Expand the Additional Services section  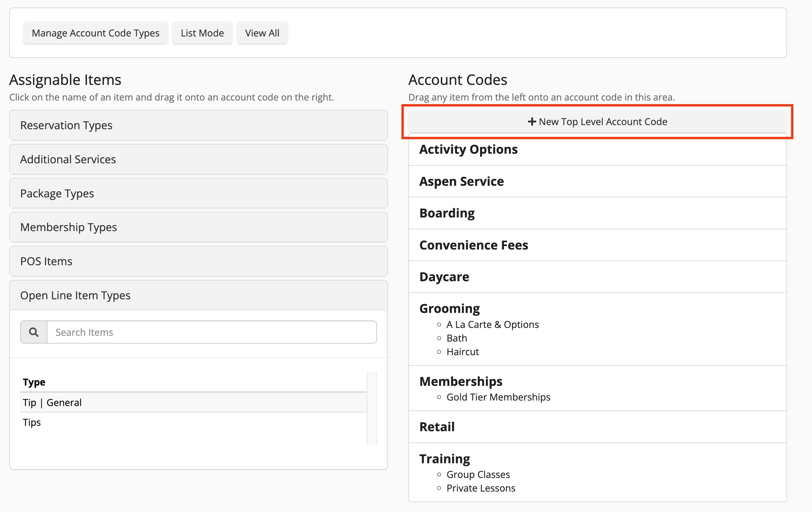pos(199,159)
